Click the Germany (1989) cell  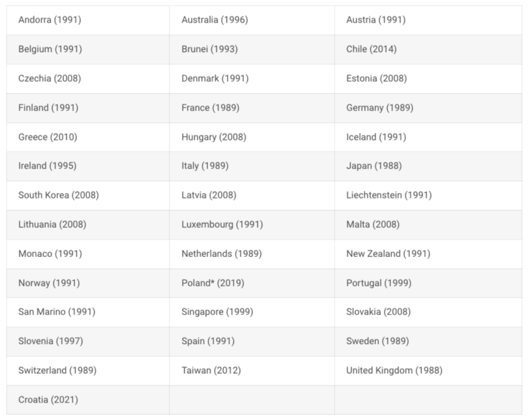tap(380, 108)
